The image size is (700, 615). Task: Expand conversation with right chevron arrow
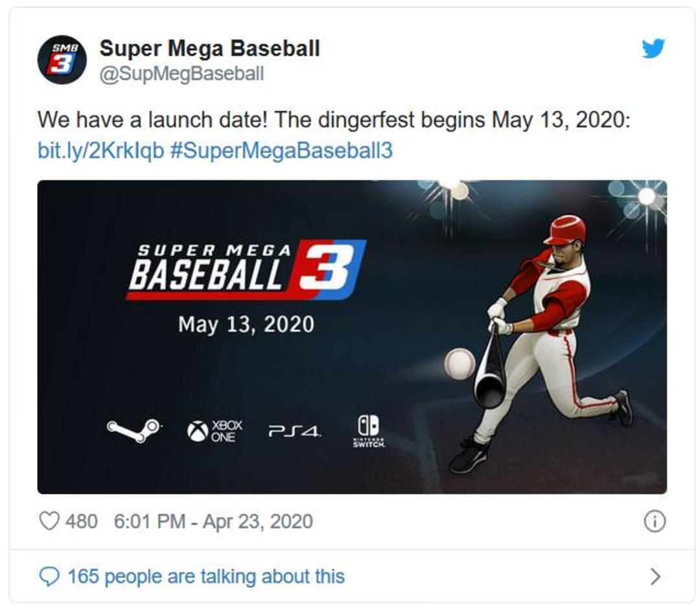click(x=655, y=576)
